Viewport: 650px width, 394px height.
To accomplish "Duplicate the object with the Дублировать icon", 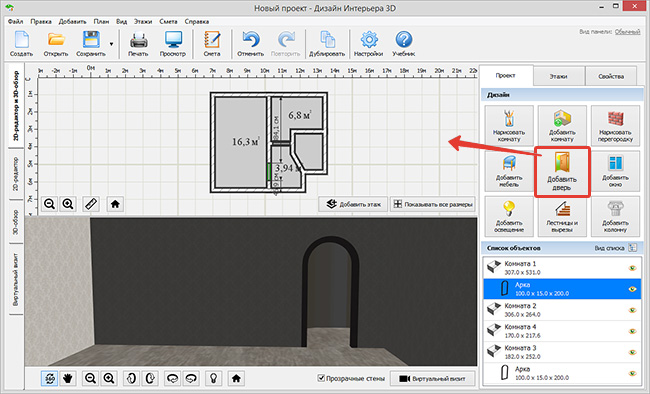I will [x=327, y=44].
